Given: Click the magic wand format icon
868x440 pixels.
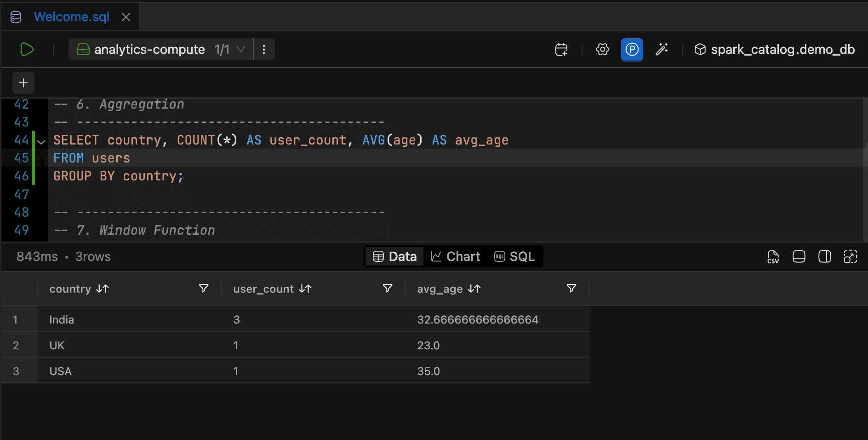Looking at the screenshot, I should pos(662,49).
